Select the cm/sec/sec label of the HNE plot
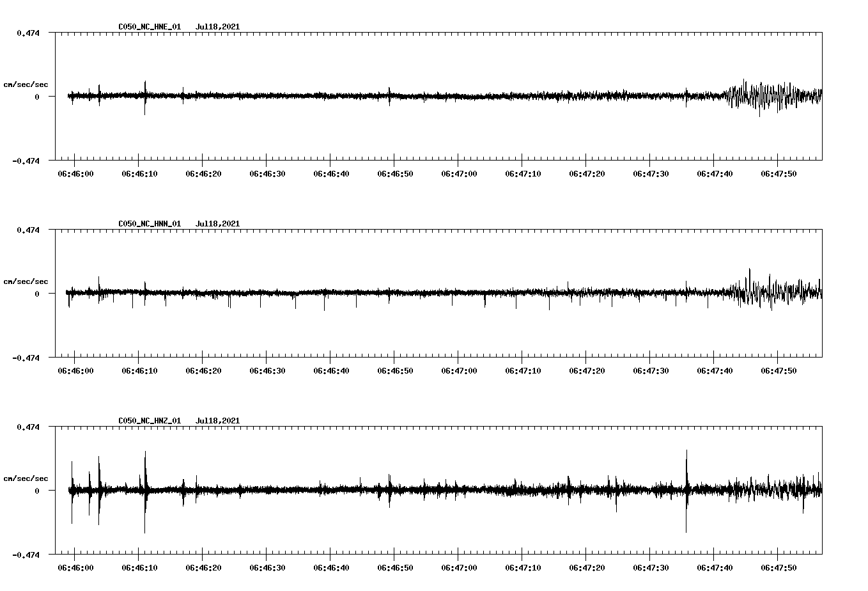The height and width of the screenshot is (591, 868). pyautogui.click(x=26, y=84)
